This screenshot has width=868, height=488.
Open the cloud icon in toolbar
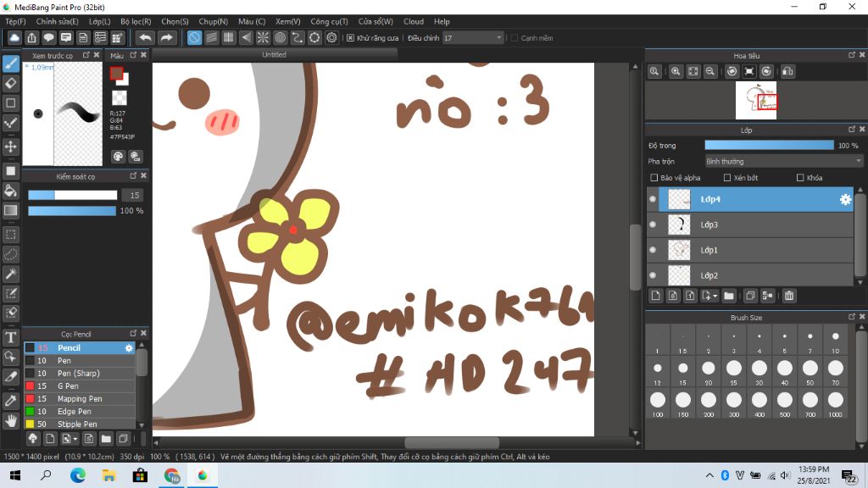point(14,37)
